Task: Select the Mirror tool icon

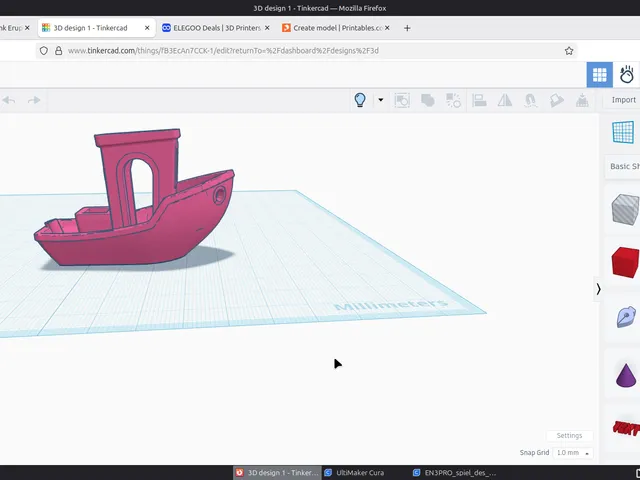Action: (504, 100)
